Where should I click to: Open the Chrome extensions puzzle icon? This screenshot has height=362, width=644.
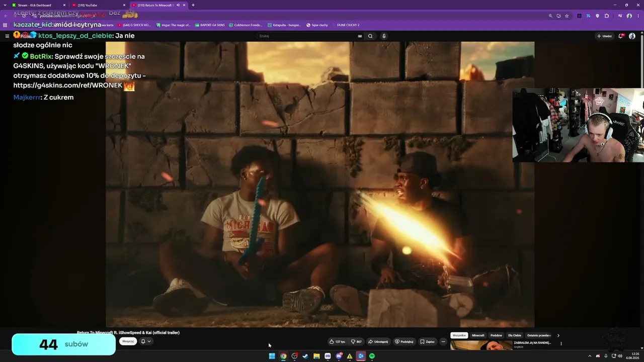[x=607, y=16]
